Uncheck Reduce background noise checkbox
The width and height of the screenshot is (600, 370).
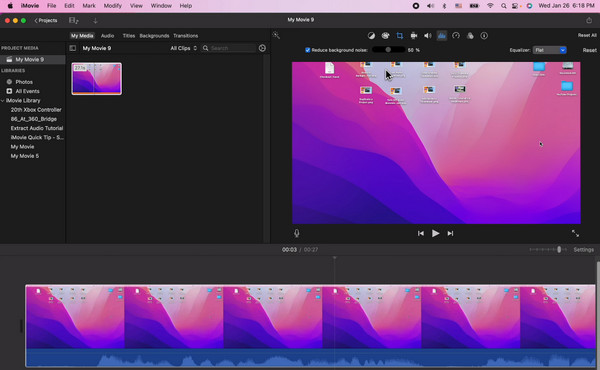(308, 50)
